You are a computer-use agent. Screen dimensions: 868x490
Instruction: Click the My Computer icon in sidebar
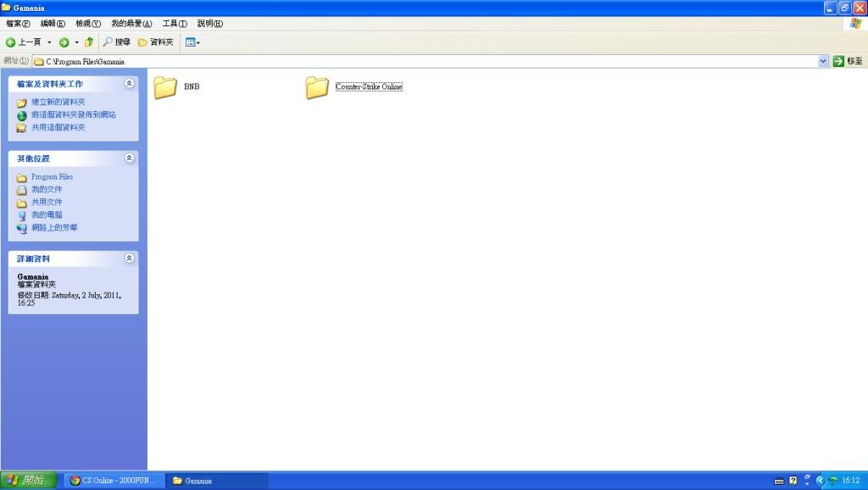[x=21, y=216]
